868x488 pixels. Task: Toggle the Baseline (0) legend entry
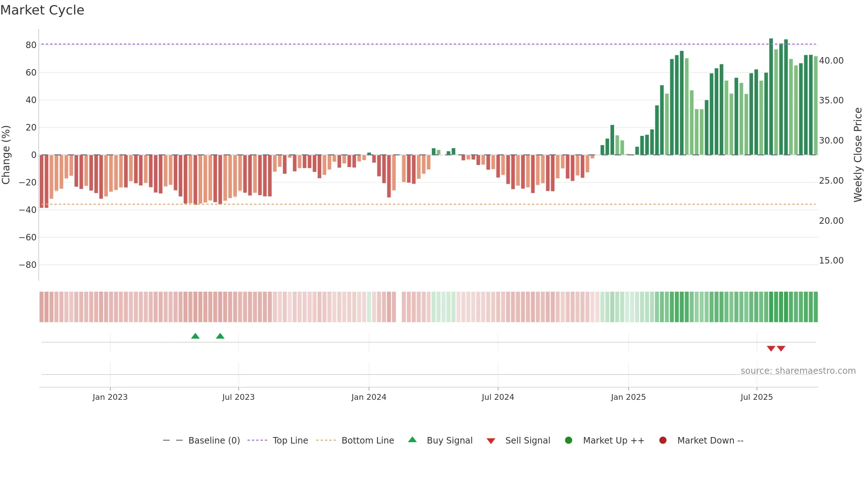coord(201,440)
